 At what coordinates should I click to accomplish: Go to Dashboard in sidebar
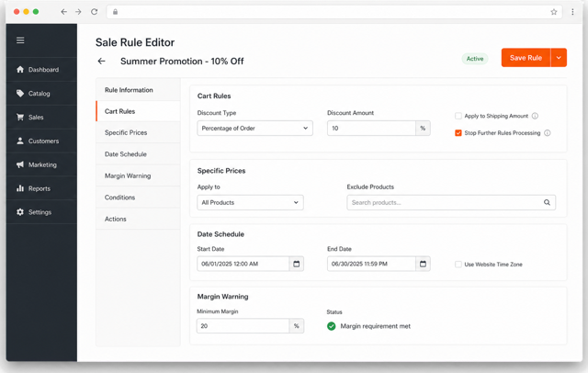click(x=41, y=70)
